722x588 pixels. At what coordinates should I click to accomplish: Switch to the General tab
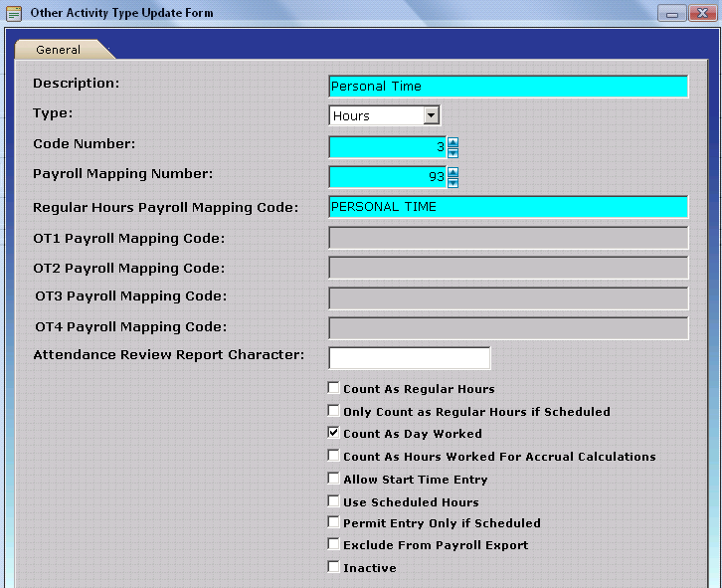click(x=59, y=50)
